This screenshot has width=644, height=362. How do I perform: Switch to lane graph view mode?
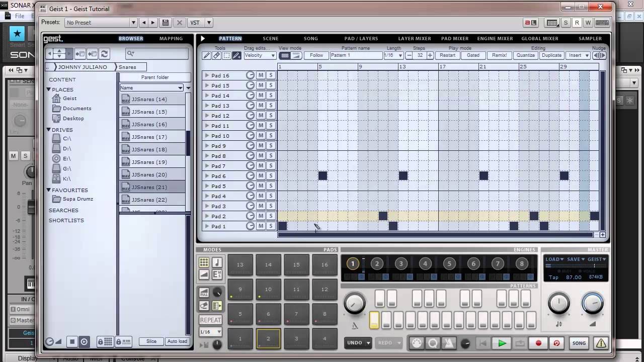pyautogui.click(x=296, y=55)
